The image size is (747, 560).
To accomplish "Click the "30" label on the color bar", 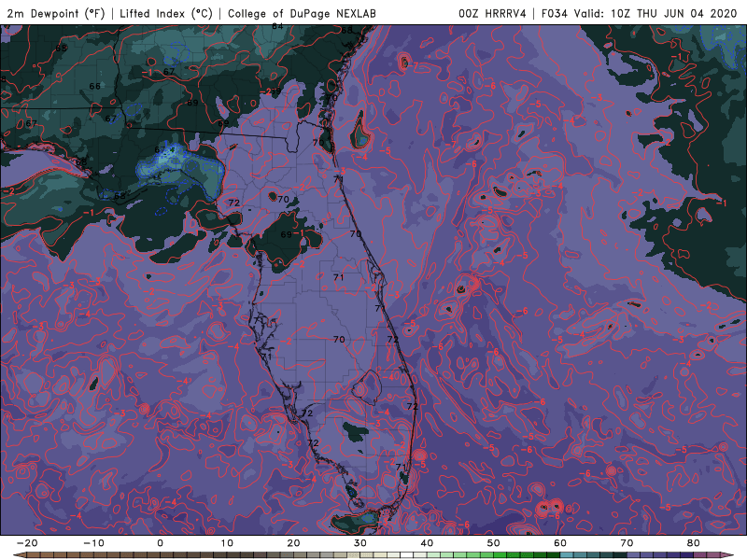I will click(x=360, y=543).
